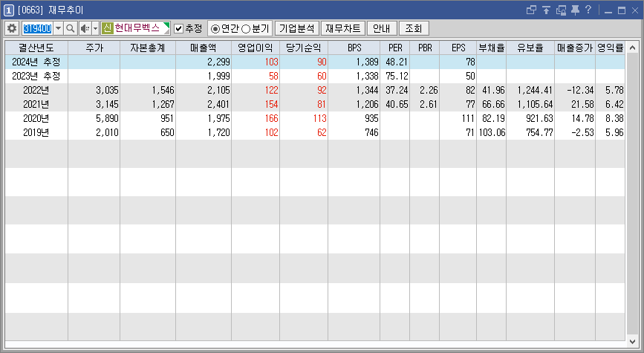Viewport: 644px width, 353px height.
Task: Click the 영익률 column header
Action: pos(611,48)
